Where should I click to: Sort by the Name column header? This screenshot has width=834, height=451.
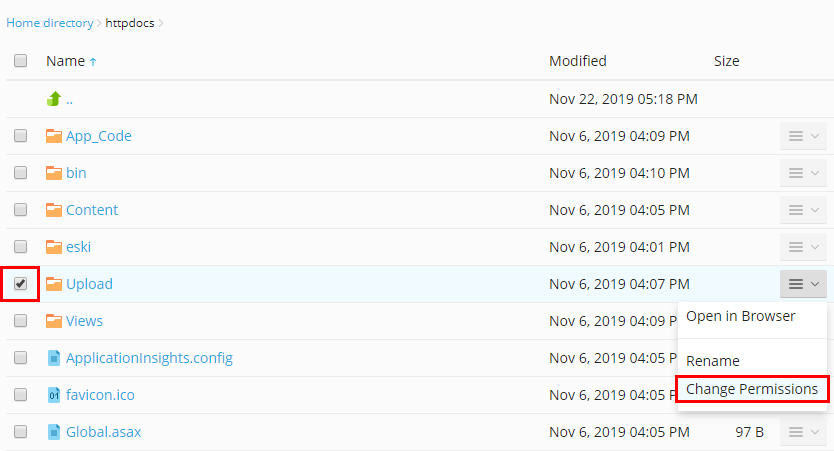[65, 61]
